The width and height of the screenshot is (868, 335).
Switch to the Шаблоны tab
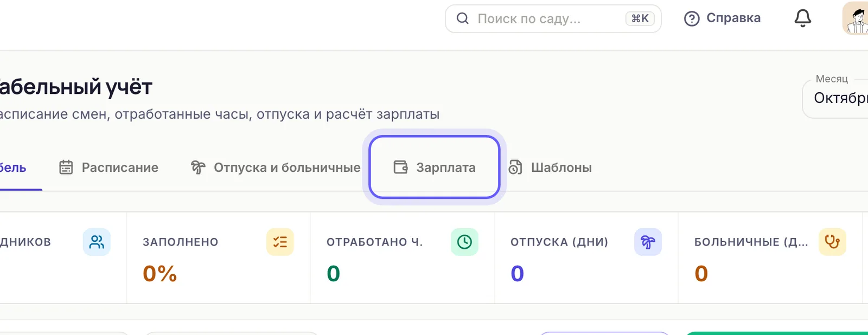[x=550, y=168]
